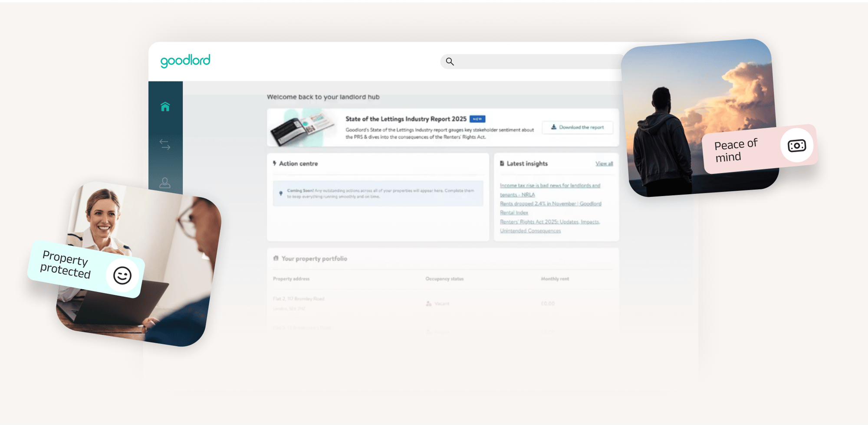Click the lightning icon next to Action centre
The image size is (868, 425).
pos(275,163)
